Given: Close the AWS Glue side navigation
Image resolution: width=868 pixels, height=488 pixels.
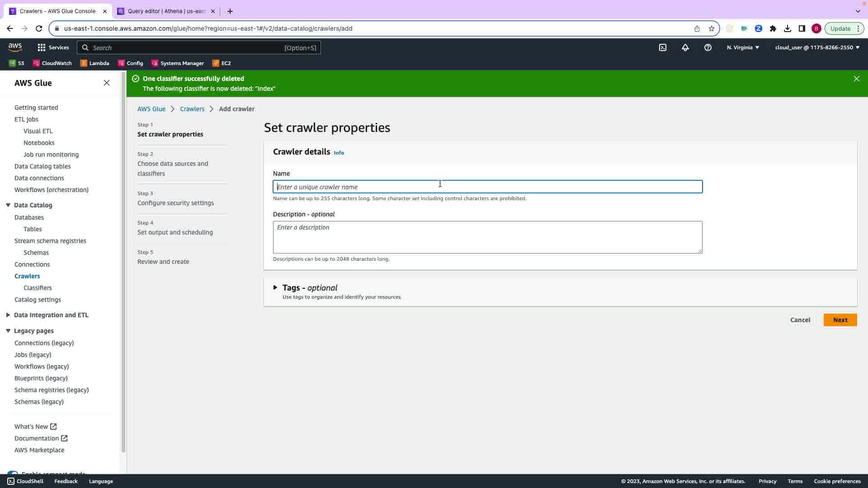Looking at the screenshot, I should click(x=107, y=83).
